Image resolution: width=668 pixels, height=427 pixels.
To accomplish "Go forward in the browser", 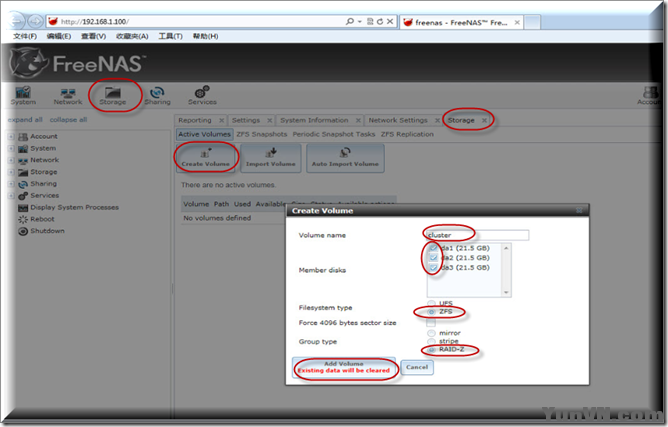I will click(35, 21).
